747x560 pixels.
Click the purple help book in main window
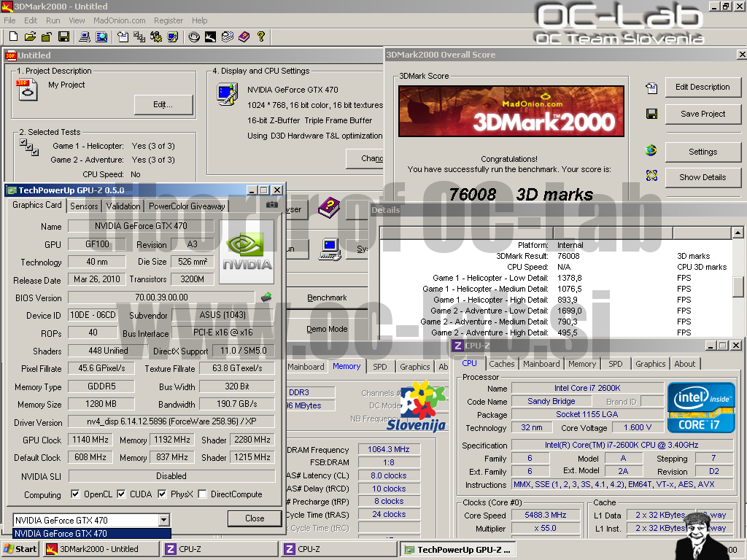pos(329,208)
